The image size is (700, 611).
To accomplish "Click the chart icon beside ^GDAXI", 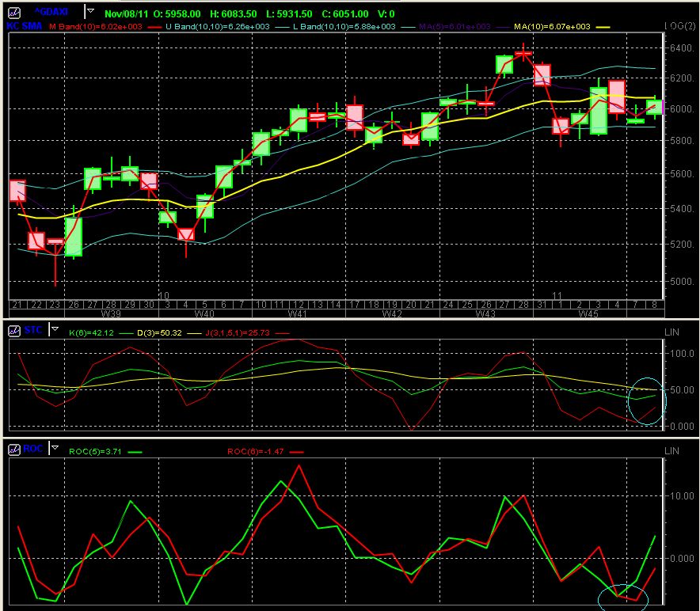I will (x=14, y=13).
